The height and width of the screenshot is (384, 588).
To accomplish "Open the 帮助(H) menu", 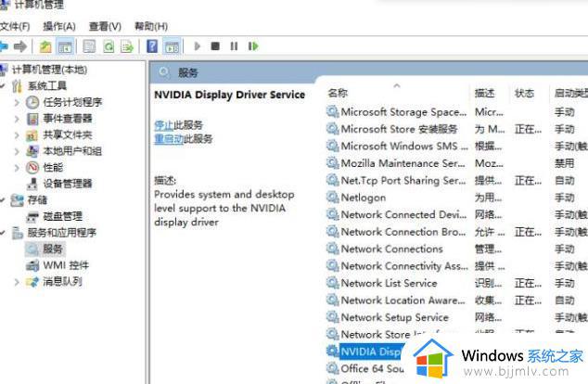I will (151, 27).
